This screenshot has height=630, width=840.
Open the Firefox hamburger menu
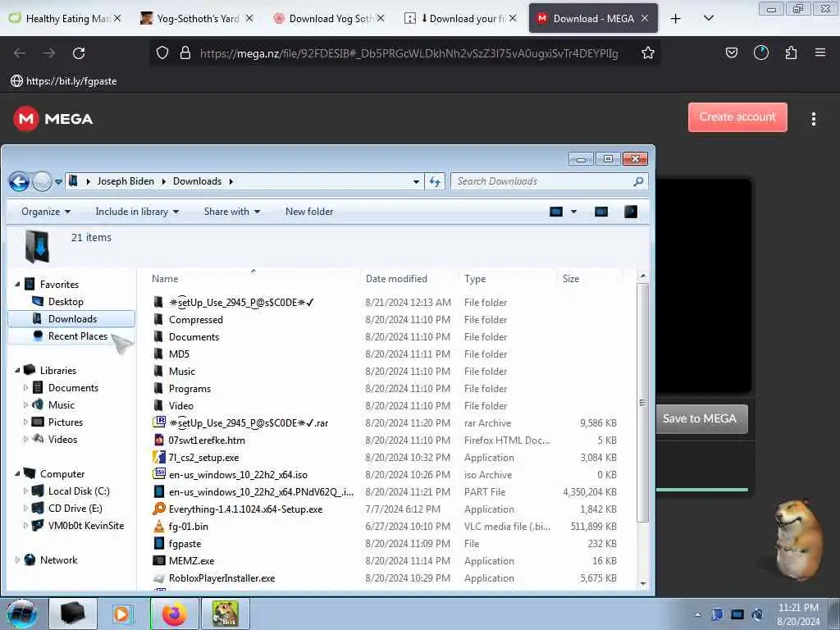click(819, 52)
